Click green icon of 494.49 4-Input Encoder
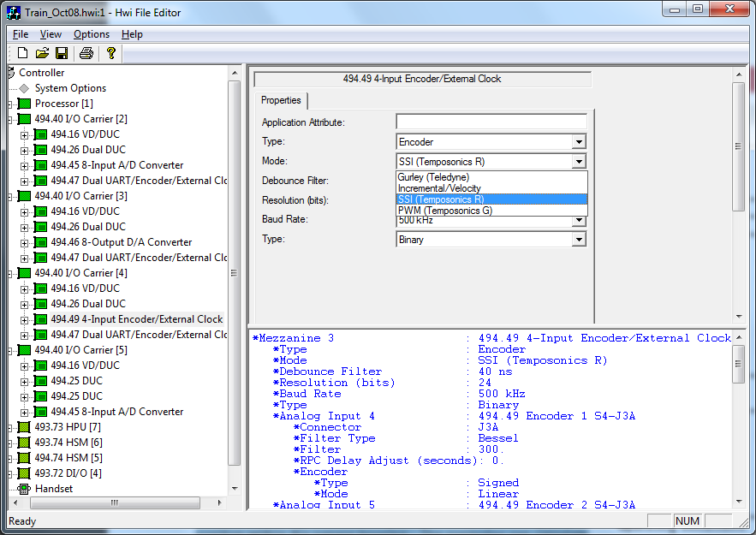The image size is (756, 535). click(40, 319)
